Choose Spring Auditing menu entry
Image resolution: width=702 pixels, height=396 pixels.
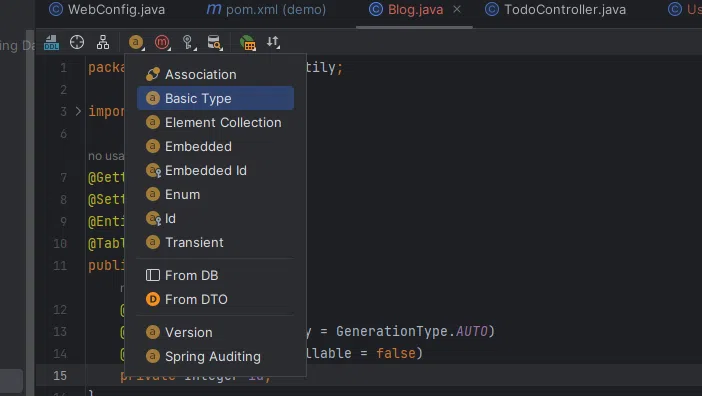pyautogui.click(x=215, y=357)
